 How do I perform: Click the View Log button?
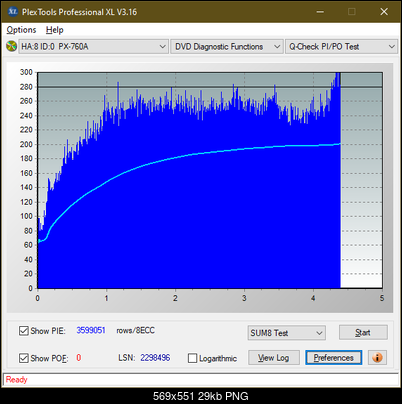(274, 358)
